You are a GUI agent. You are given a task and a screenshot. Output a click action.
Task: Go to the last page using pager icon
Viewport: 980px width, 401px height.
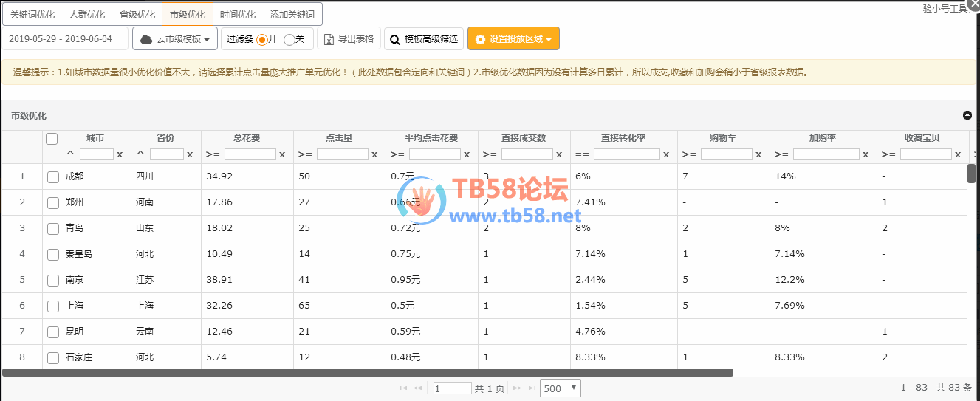[x=530, y=388]
